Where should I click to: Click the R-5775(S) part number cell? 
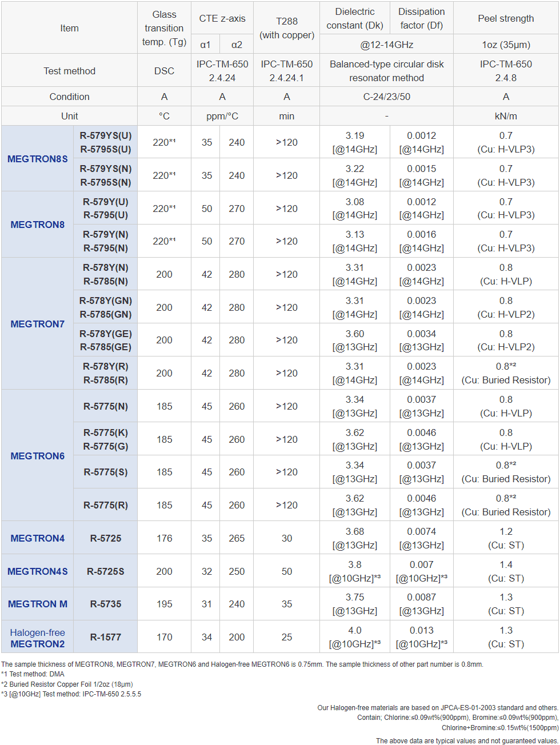coord(106,472)
